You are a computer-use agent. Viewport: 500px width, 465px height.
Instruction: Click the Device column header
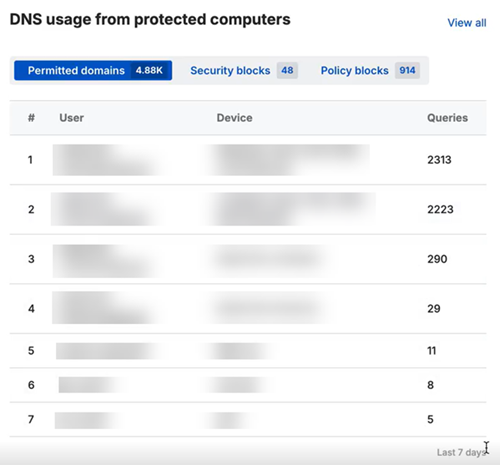(234, 118)
